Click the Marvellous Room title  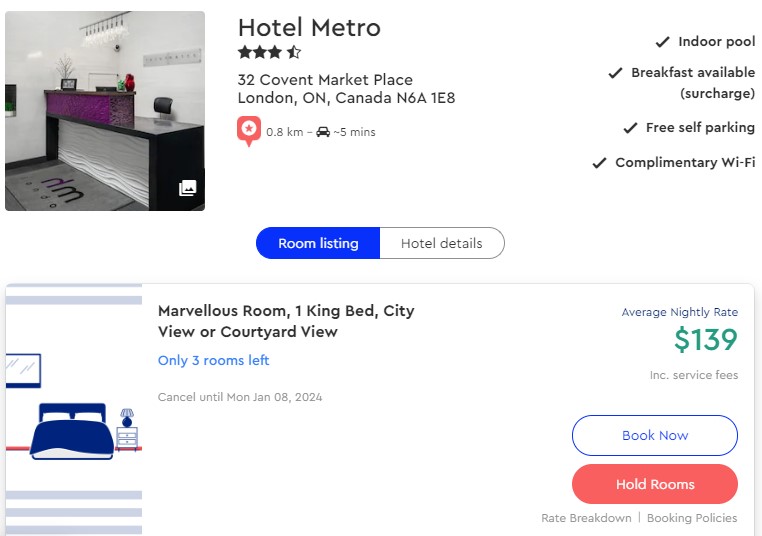tap(286, 321)
